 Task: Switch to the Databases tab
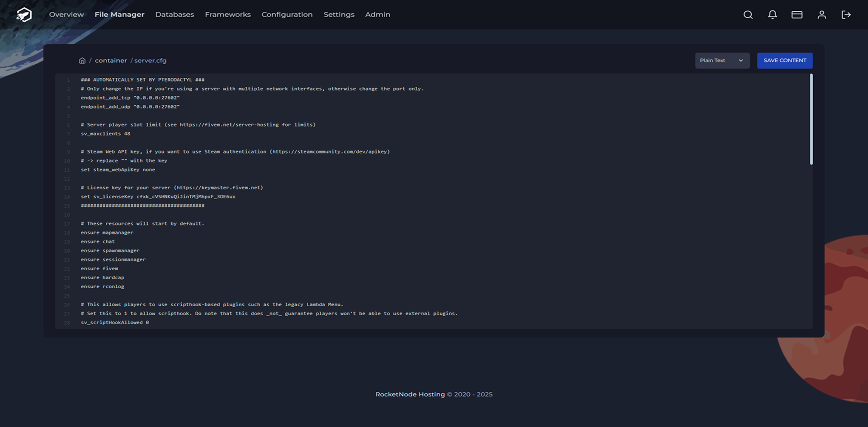click(175, 14)
